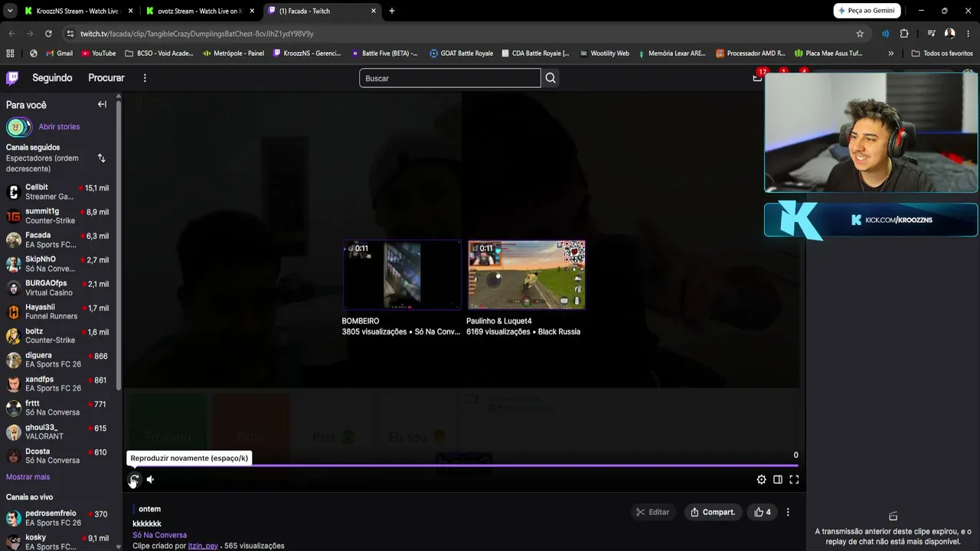Viewport: 980px width, 551px height.
Task: Open the Twitch top nav more menu
Action: pos(145,78)
